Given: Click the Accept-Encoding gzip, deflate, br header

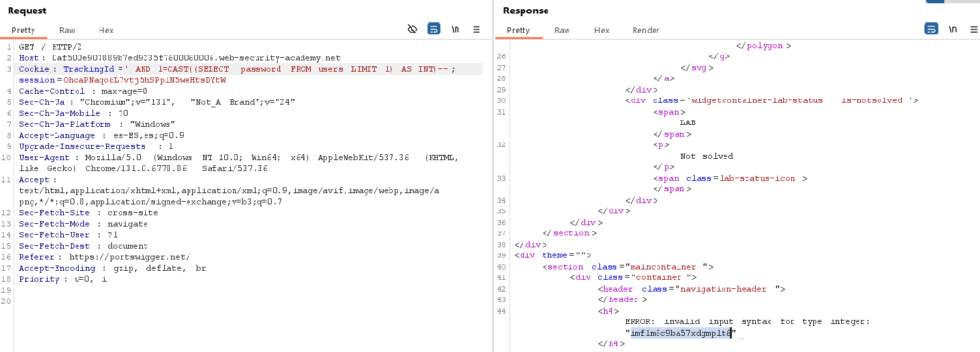Looking at the screenshot, I should point(112,269).
